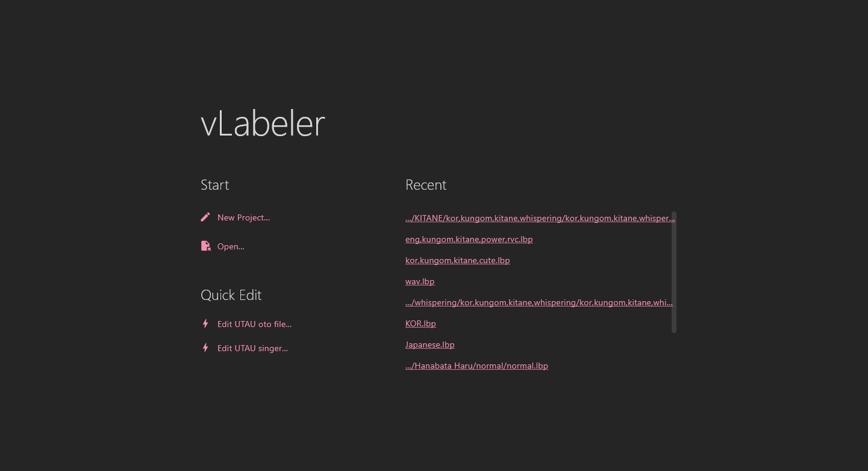Click lightning icon beside Edit UTAU oto file

(x=205, y=323)
